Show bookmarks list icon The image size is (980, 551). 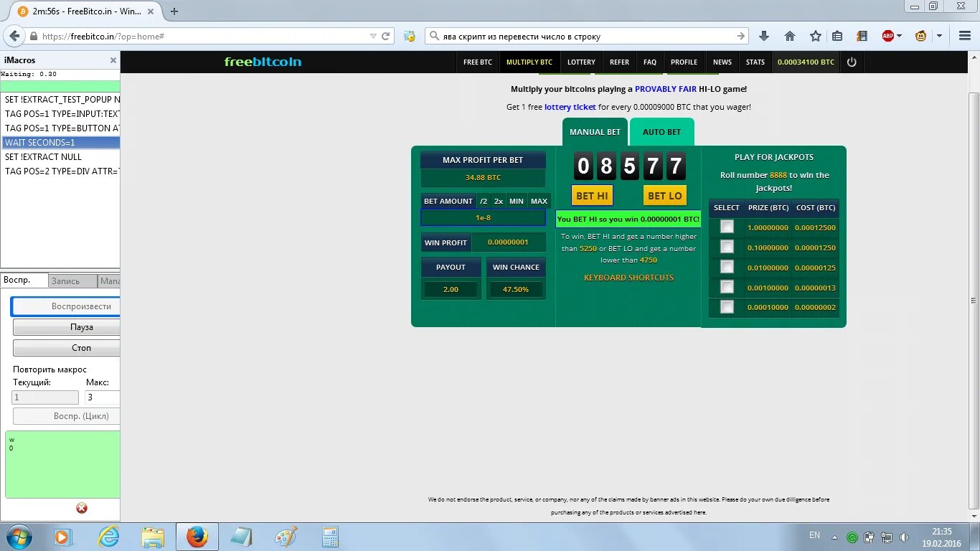[x=837, y=36]
